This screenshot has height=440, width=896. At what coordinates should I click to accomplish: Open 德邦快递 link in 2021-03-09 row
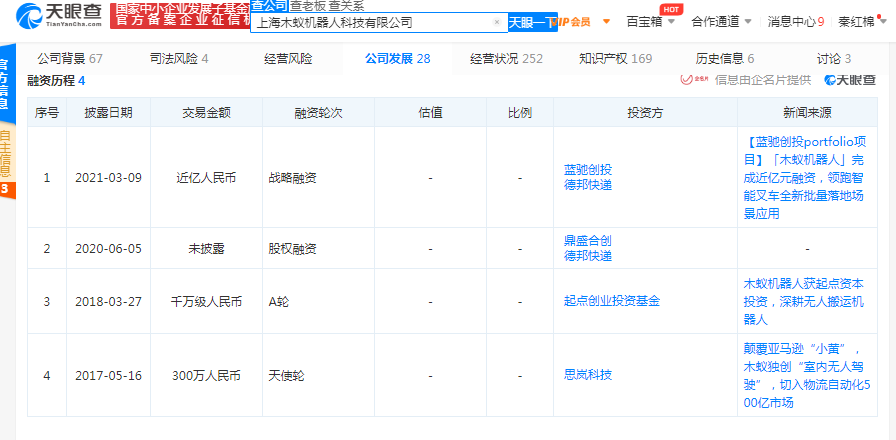587,185
